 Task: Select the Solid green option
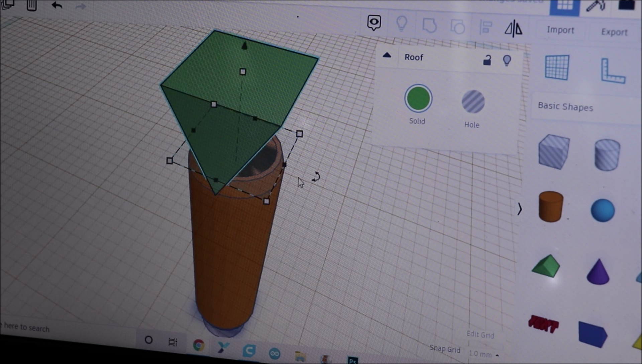pos(418,99)
